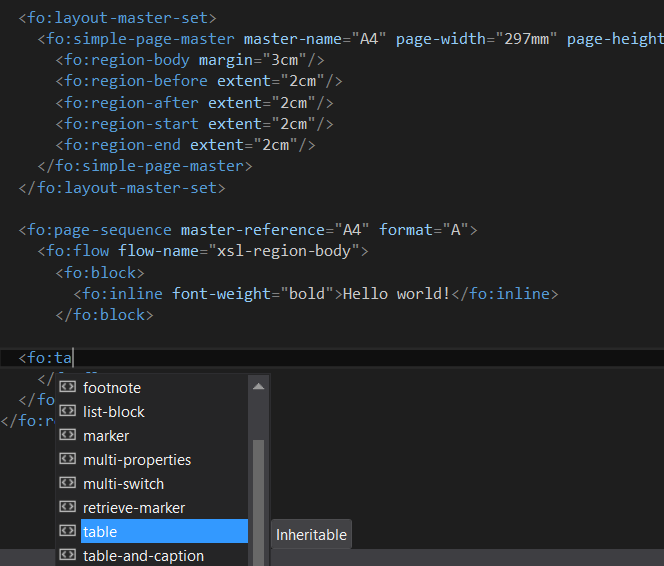
Task: Click the opening <fo:block> tag
Action: coord(100,273)
